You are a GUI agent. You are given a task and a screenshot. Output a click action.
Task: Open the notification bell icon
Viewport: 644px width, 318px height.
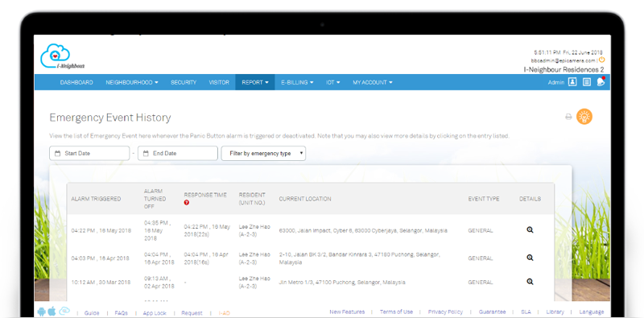(601, 82)
